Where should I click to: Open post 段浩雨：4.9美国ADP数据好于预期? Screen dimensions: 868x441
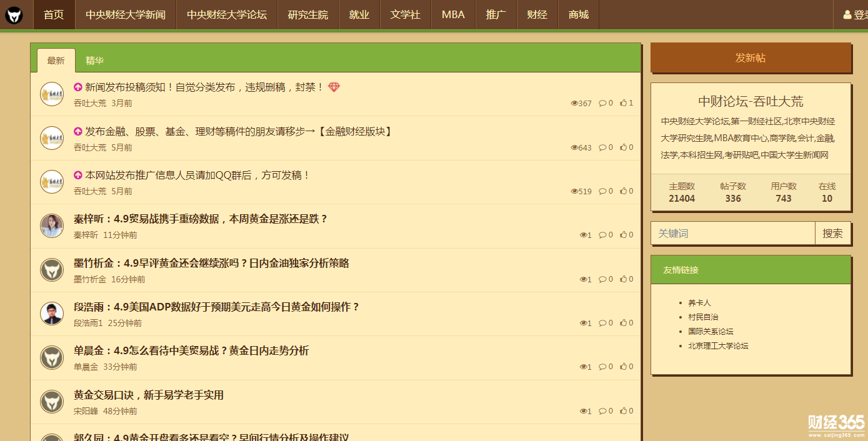[217, 307]
